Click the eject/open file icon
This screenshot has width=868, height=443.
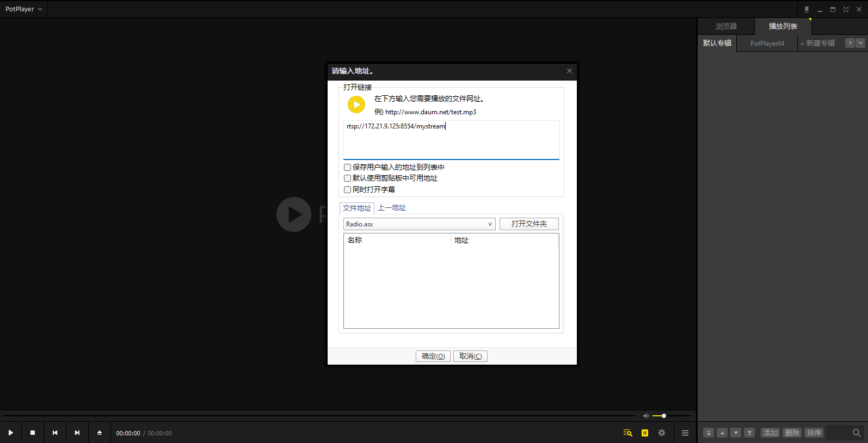[100, 433]
